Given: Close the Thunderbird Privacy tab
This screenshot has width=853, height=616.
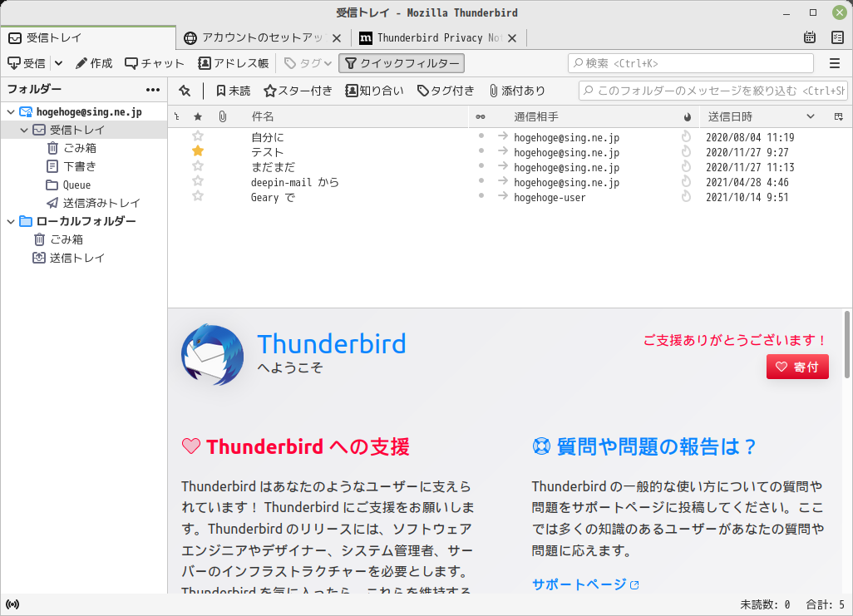Looking at the screenshot, I should [512, 38].
